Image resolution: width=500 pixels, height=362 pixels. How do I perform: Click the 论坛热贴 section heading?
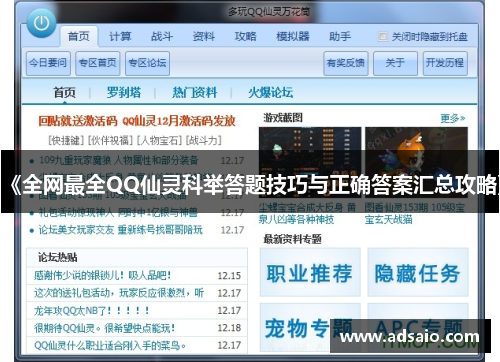[58, 257]
